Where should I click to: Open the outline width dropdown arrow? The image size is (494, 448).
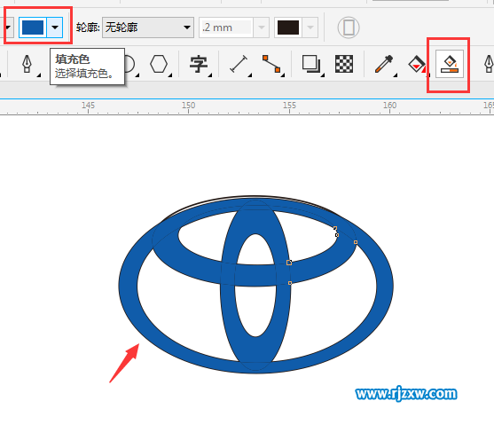pyautogui.click(x=261, y=28)
